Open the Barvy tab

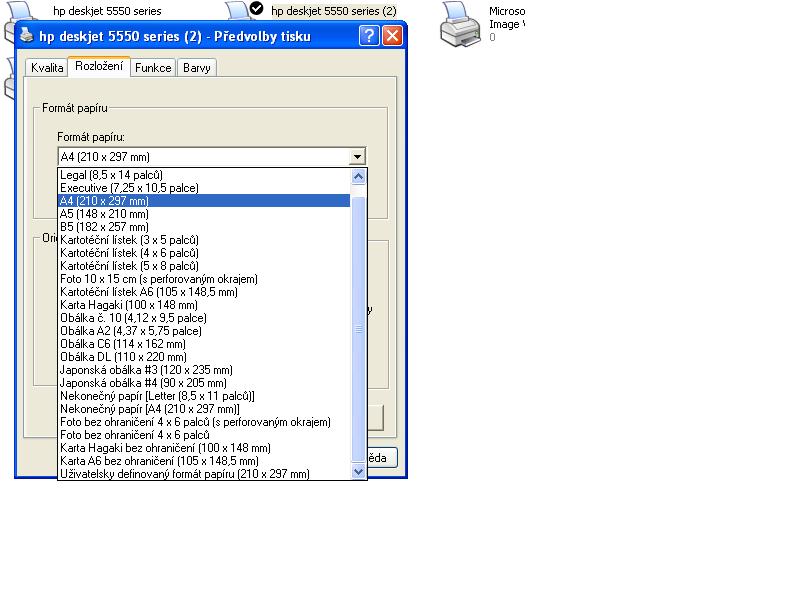coord(197,68)
